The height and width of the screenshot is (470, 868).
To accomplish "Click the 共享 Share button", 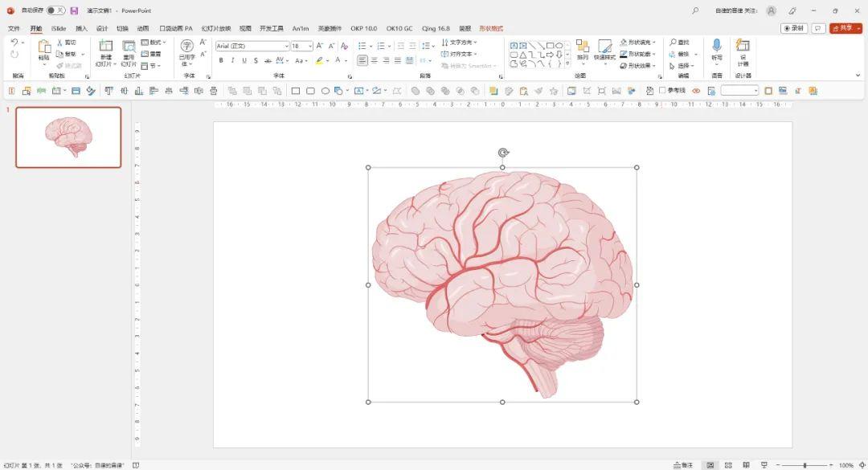I will 845,28.
